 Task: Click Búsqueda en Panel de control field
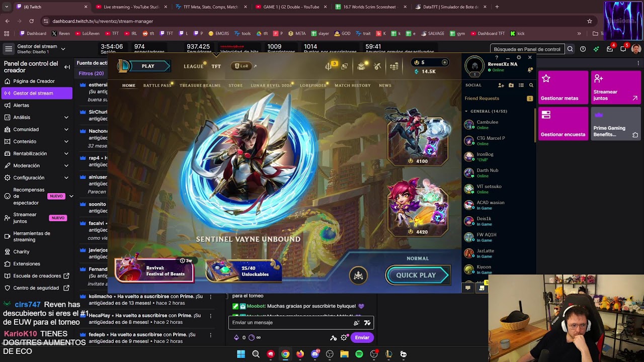click(527, 49)
